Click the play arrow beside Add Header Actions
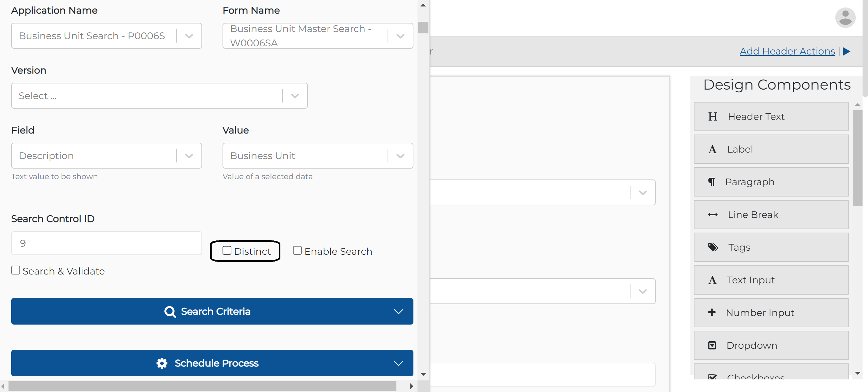This screenshot has width=868, height=392. (x=846, y=51)
